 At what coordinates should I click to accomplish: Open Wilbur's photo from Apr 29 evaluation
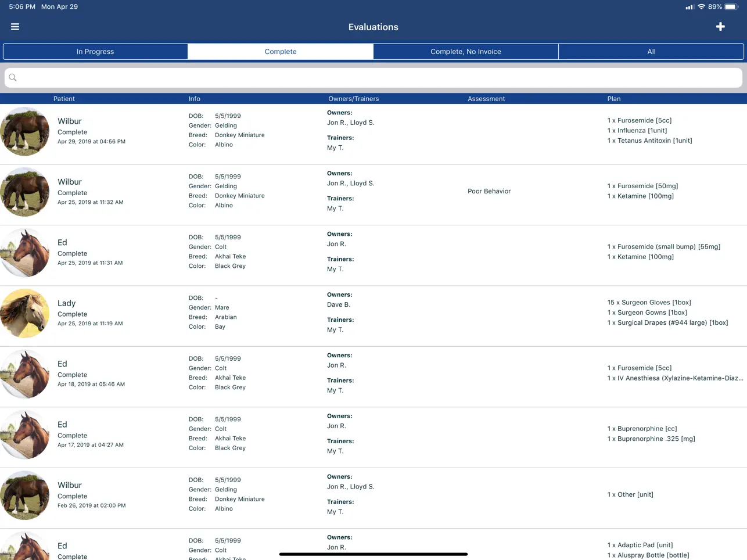[x=24, y=131]
